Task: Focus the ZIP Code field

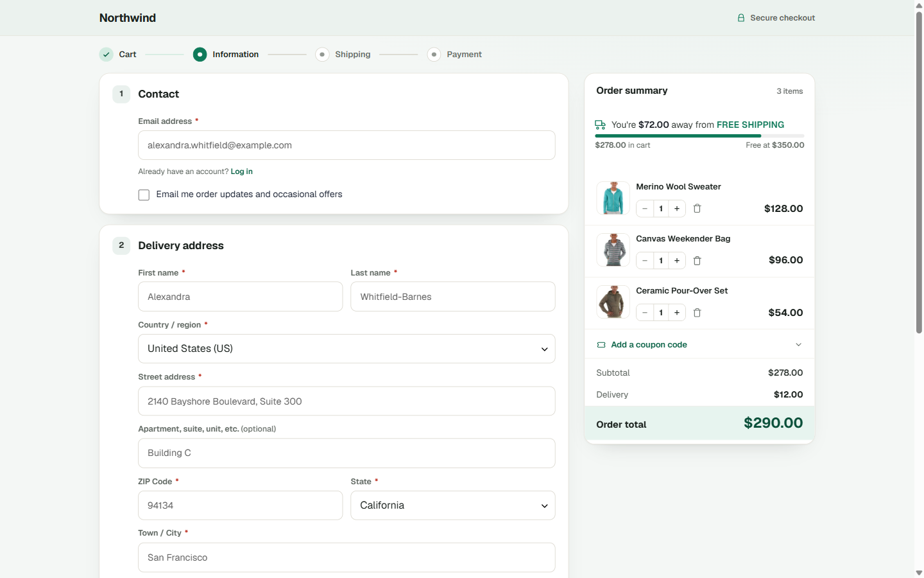Action: pos(241,505)
